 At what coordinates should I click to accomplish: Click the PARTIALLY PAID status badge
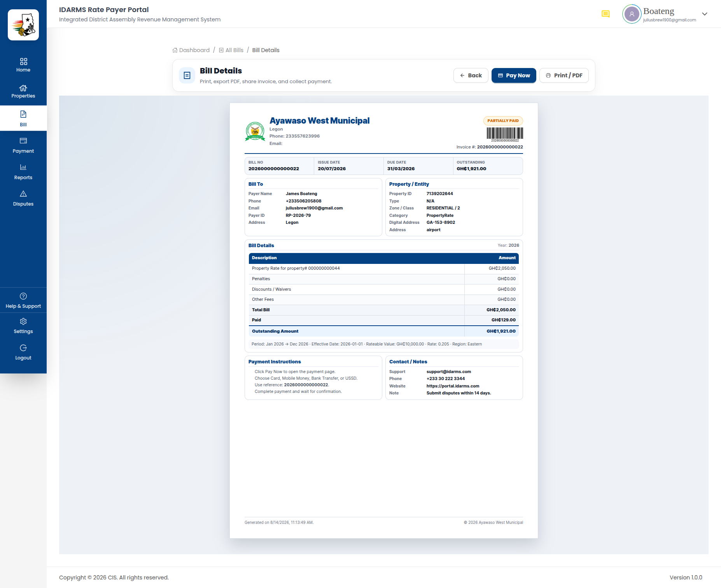503,120
